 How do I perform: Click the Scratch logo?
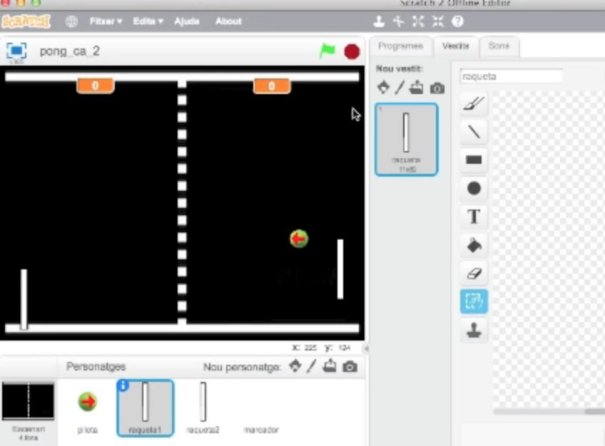(x=26, y=22)
